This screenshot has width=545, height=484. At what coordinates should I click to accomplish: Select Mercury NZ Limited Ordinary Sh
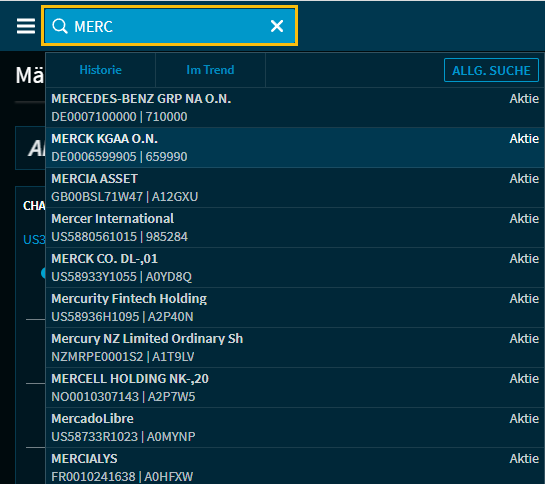(x=295, y=347)
